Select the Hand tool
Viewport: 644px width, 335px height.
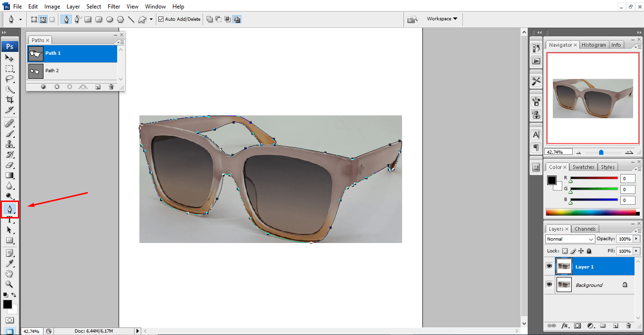click(x=10, y=274)
